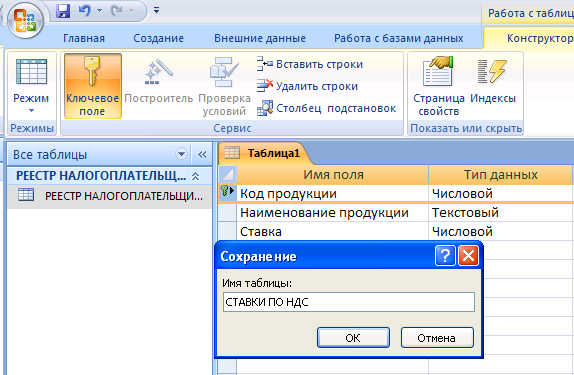Screen dimensions: 574x375
Task: Click Числовой data type of Код продукции
Action: [501, 193]
